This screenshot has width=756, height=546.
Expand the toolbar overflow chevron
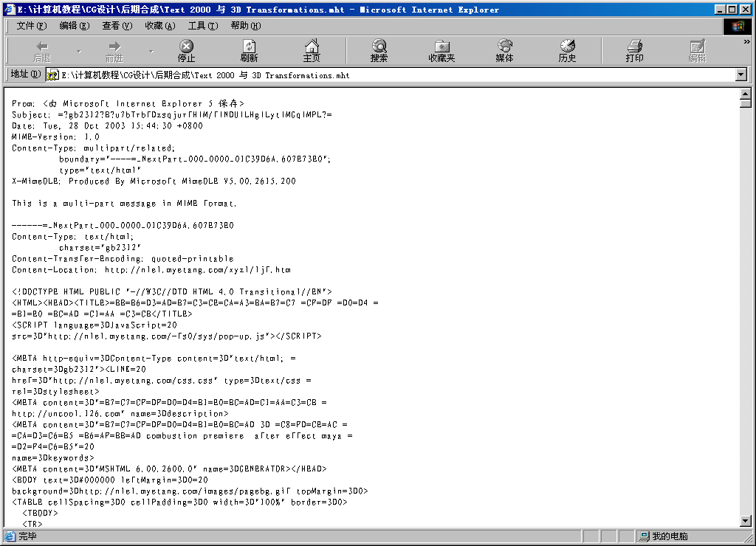(746, 42)
